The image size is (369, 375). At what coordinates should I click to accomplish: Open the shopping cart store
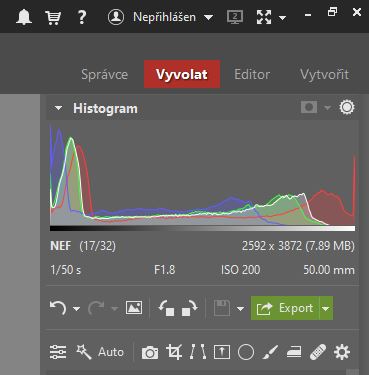coord(53,17)
